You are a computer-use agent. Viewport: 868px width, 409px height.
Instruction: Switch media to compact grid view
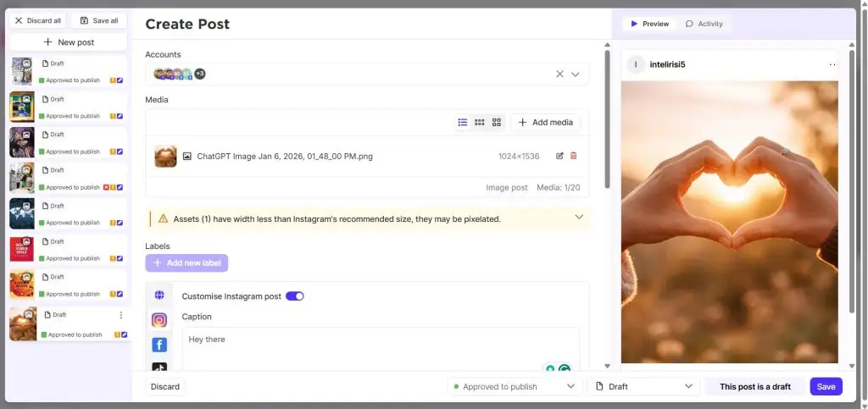pyautogui.click(x=480, y=122)
